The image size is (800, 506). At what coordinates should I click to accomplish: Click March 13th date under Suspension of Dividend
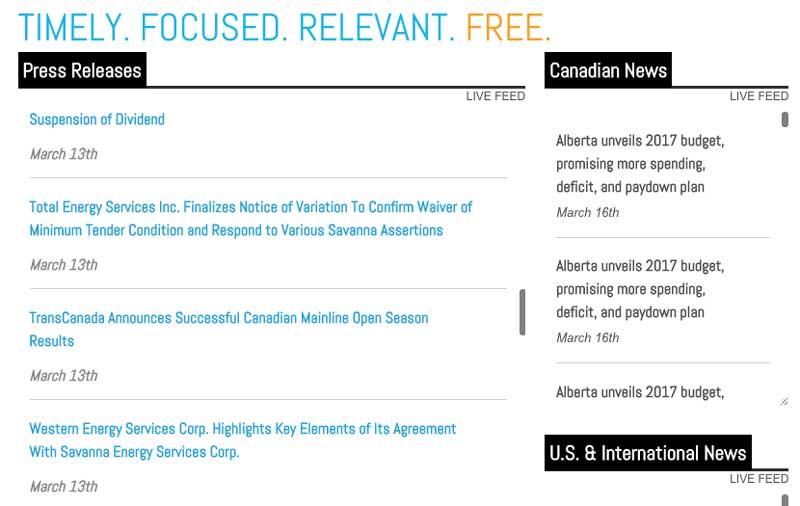[63, 154]
